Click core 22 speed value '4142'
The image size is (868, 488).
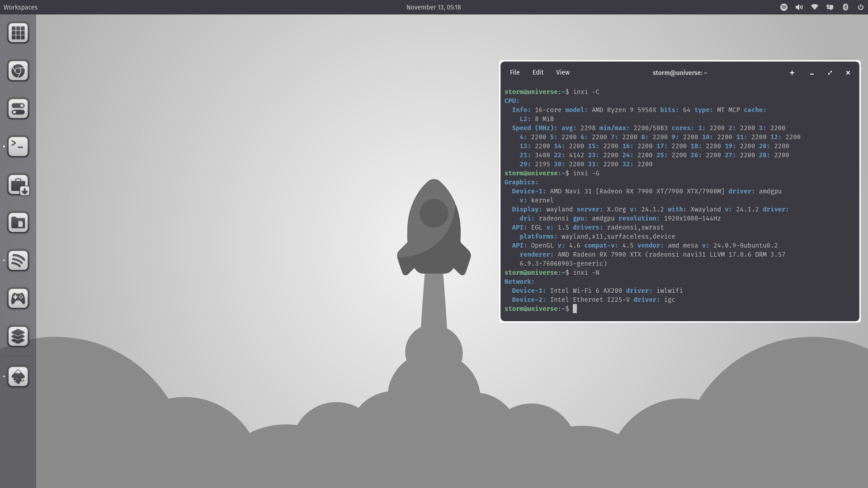point(576,155)
